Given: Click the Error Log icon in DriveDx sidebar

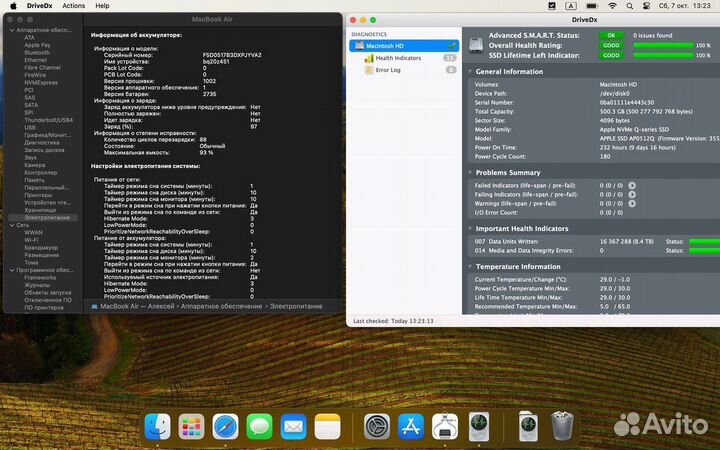Looking at the screenshot, I should coord(369,70).
